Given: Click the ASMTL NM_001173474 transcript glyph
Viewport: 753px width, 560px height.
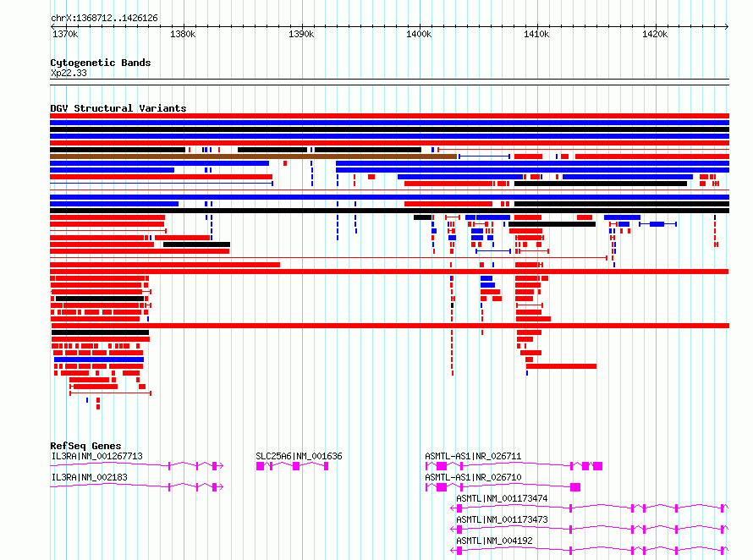Looking at the screenshot, I should pos(590,508).
